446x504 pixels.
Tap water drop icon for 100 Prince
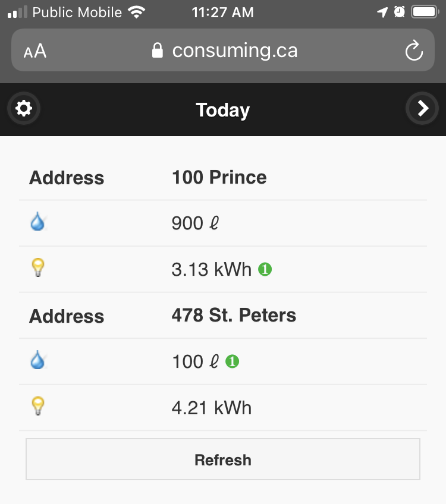click(x=37, y=222)
